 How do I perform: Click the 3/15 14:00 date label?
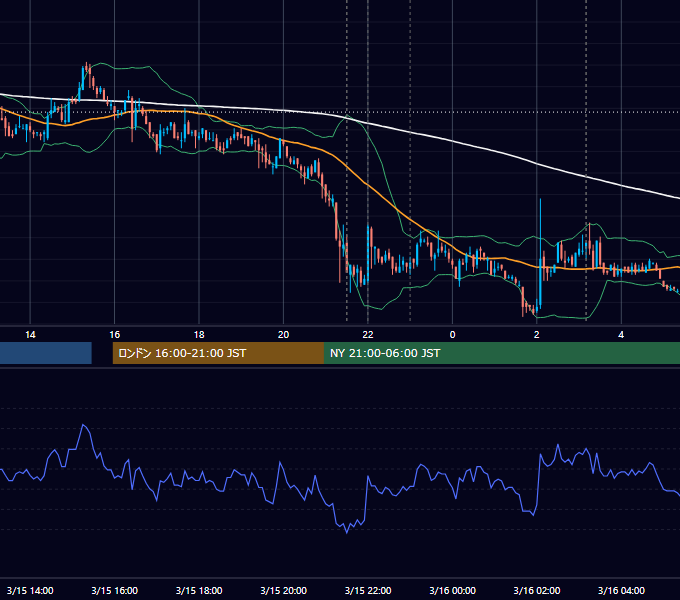tap(30, 590)
